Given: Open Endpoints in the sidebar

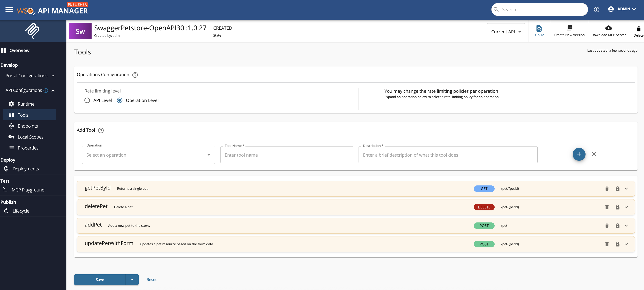Looking at the screenshot, I should (28, 126).
